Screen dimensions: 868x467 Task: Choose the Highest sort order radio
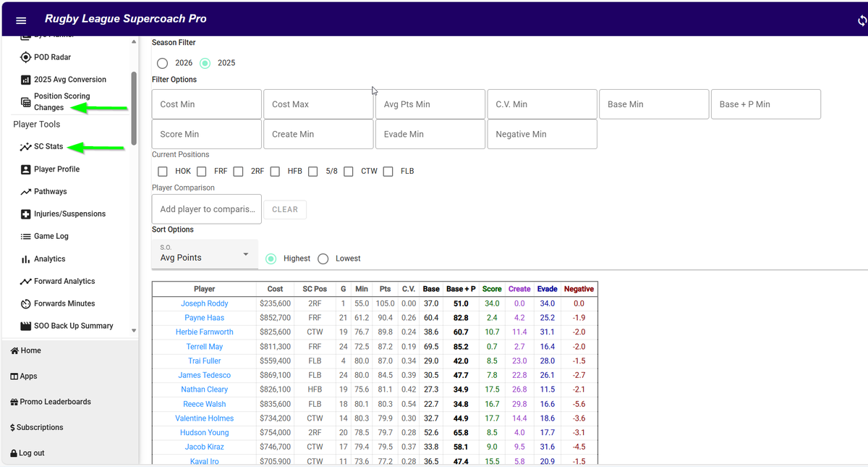point(271,258)
